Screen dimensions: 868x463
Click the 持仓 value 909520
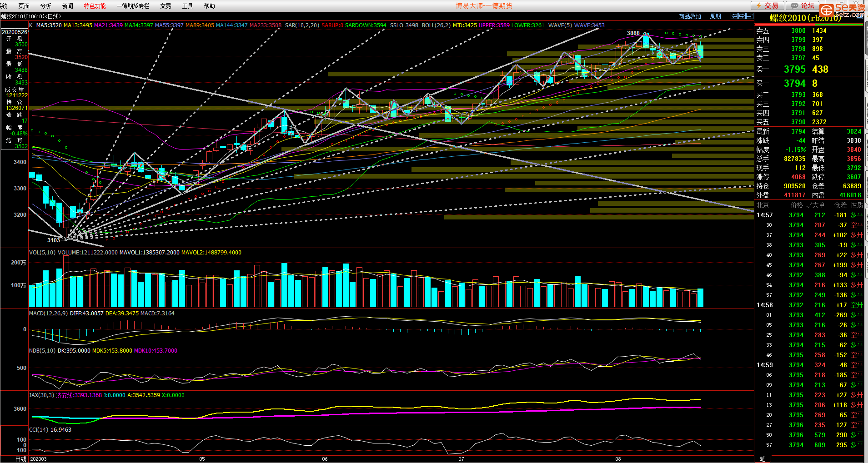pos(794,186)
